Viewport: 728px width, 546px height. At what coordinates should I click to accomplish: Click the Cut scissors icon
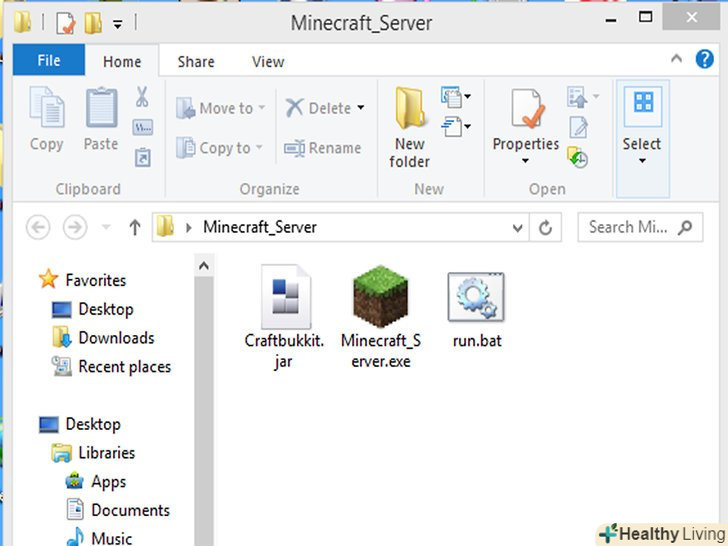(142, 97)
